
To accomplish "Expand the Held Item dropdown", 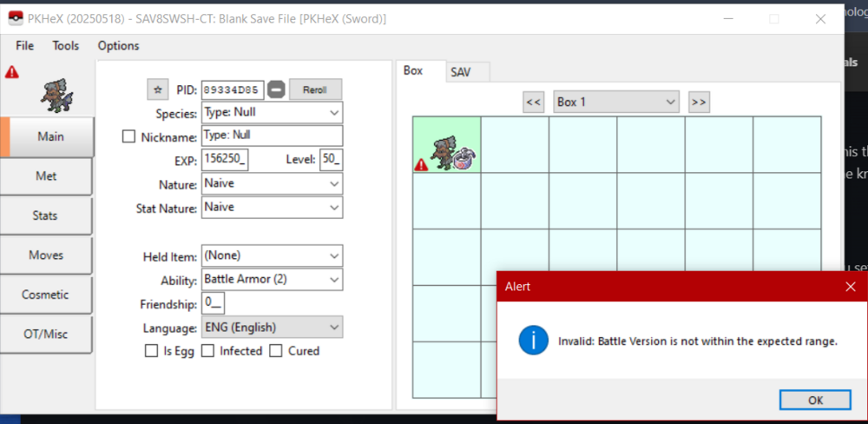I will [x=334, y=256].
